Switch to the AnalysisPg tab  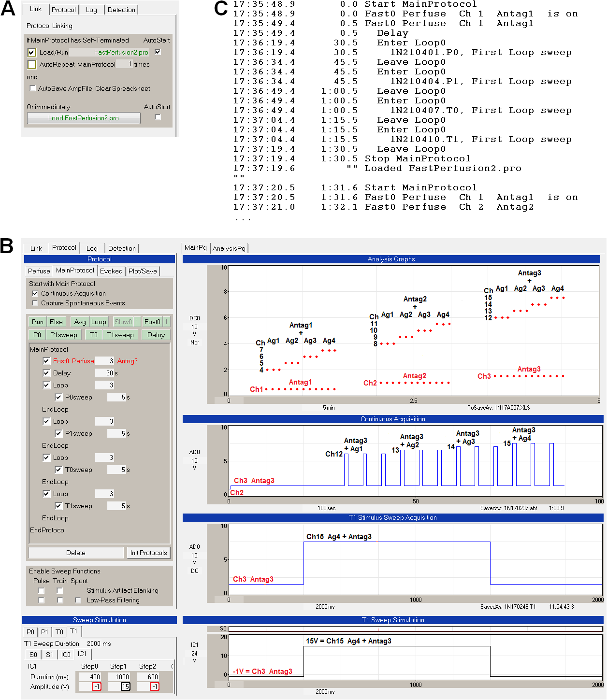pos(229,248)
